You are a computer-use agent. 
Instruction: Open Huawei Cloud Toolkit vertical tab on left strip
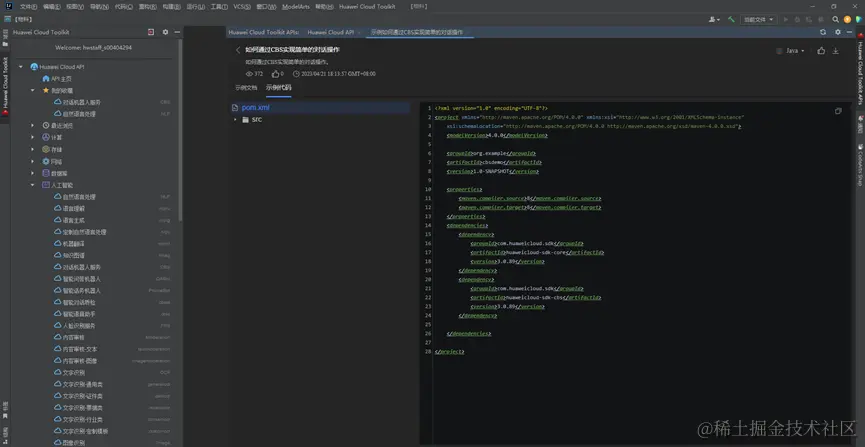(6, 86)
